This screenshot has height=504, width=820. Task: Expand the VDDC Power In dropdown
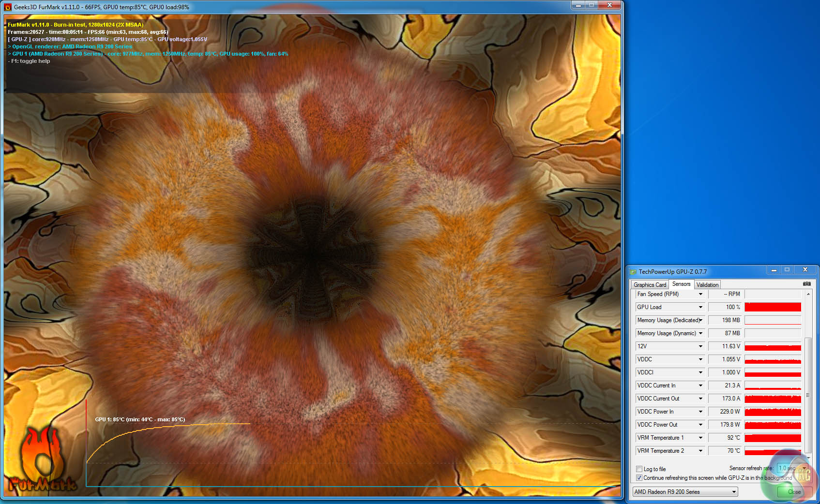click(700, 412)
